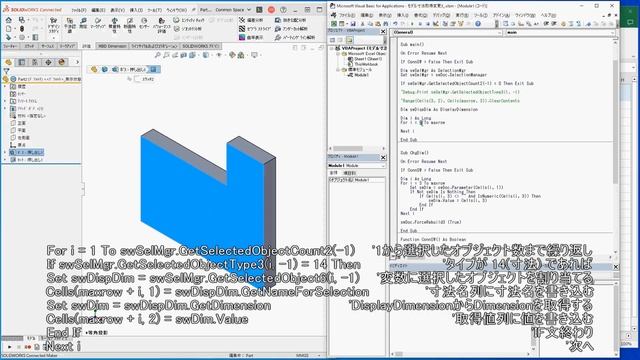Open the Insert menu in SOLIDWORKS

coord(136,10)
